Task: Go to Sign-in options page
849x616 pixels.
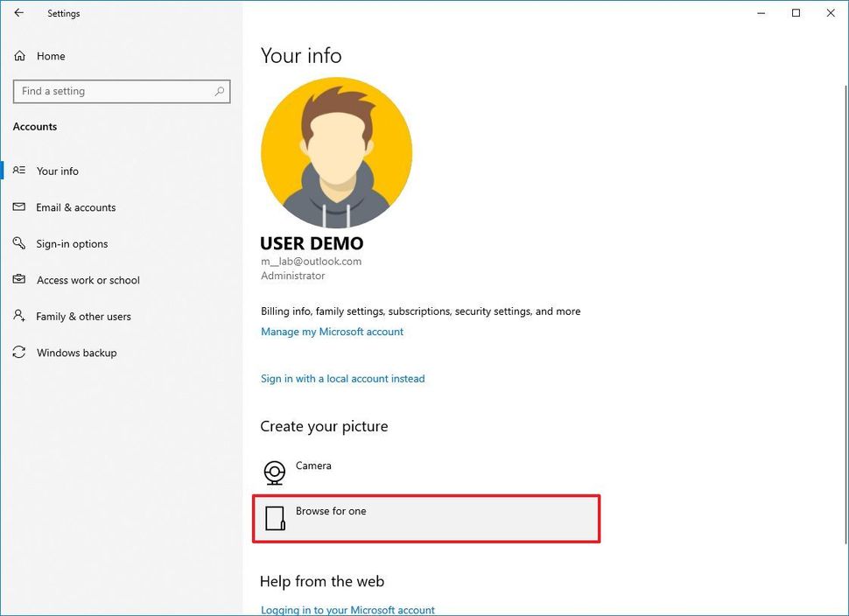Action: [x=72, y=244]
